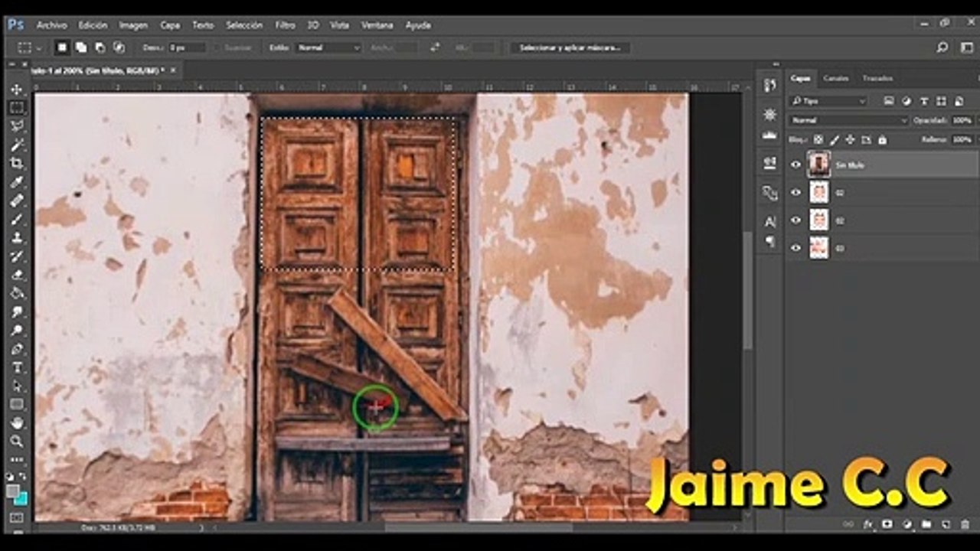Select the Healing Brush tool
This screenshot has width=980, height=551.
pos(16,201)
